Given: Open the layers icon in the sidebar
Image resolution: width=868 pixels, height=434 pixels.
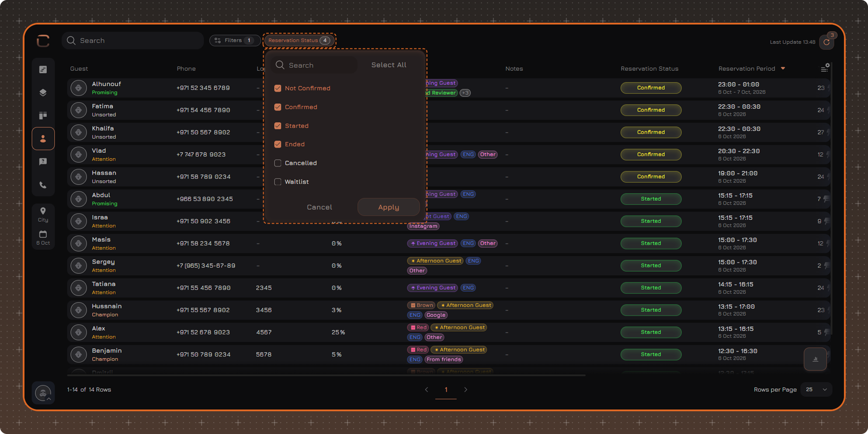Looking at the screenshot, I should (43, 92).
